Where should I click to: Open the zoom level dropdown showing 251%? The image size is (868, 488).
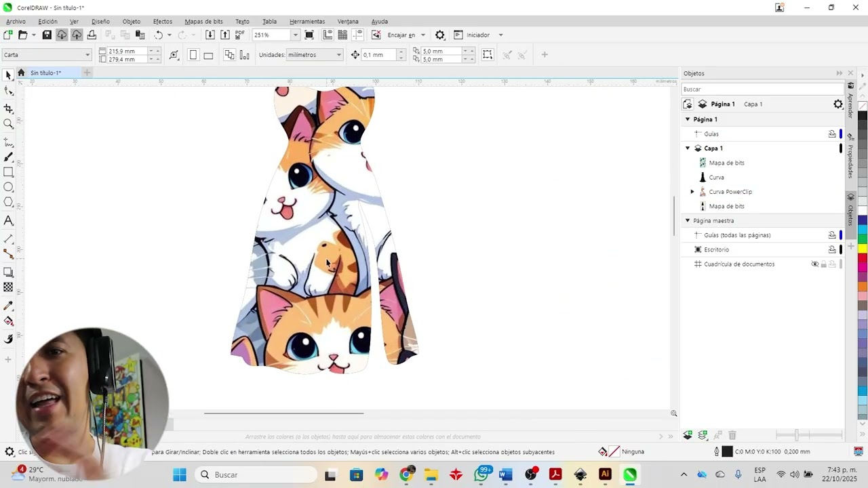click(295, 35)
